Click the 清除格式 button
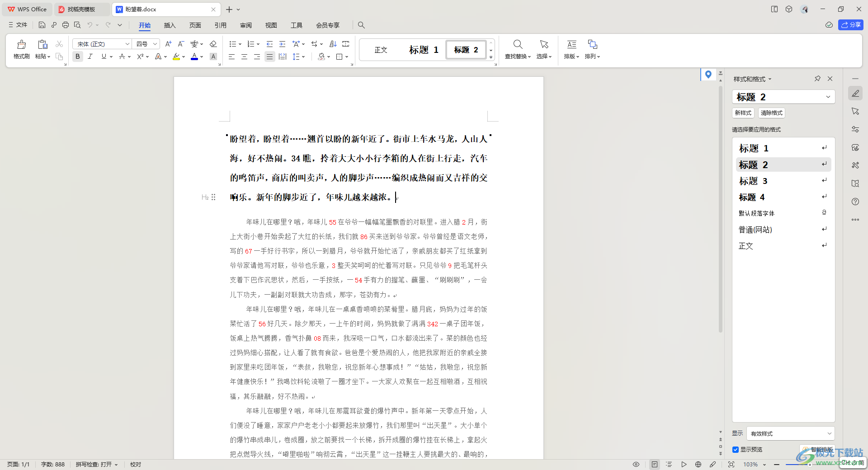The width and height of the screenshot is (868, 470). pyautogui.click(x=771, y=113)
